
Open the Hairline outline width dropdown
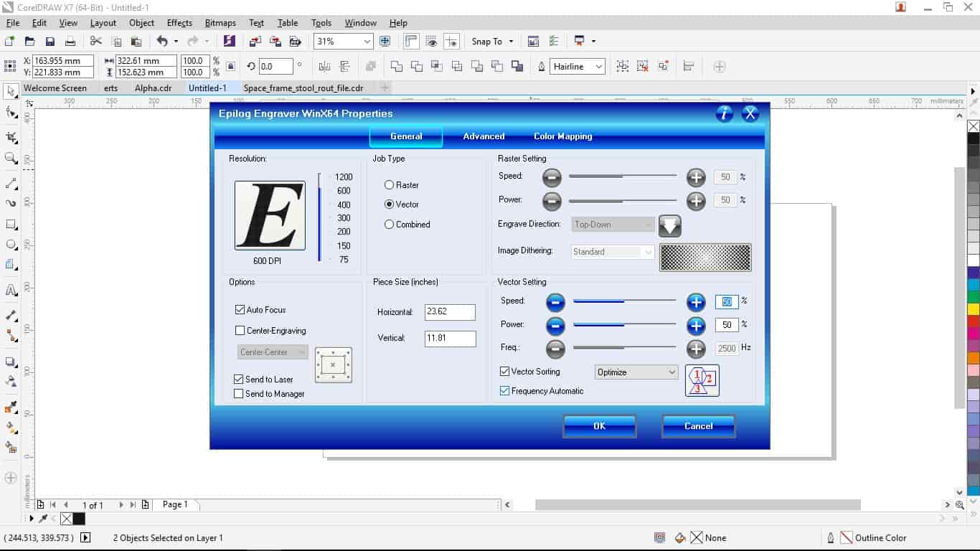[x=599, y=67]
